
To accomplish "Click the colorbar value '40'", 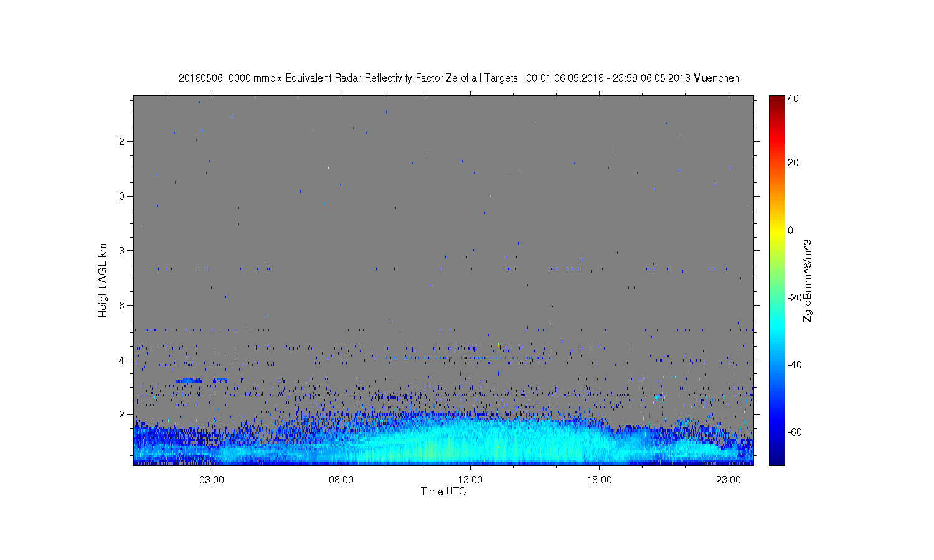I will click(x=793, y=99).
